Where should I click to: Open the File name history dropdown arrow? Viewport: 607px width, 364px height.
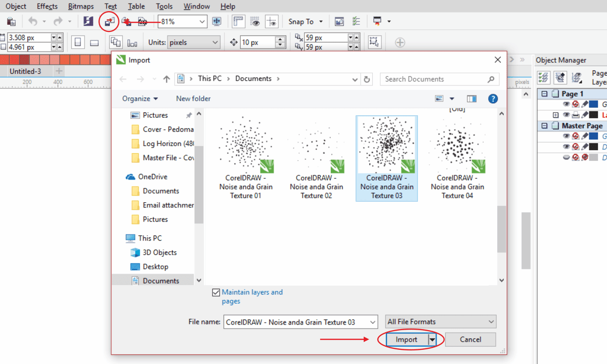(x=373, y=322)
